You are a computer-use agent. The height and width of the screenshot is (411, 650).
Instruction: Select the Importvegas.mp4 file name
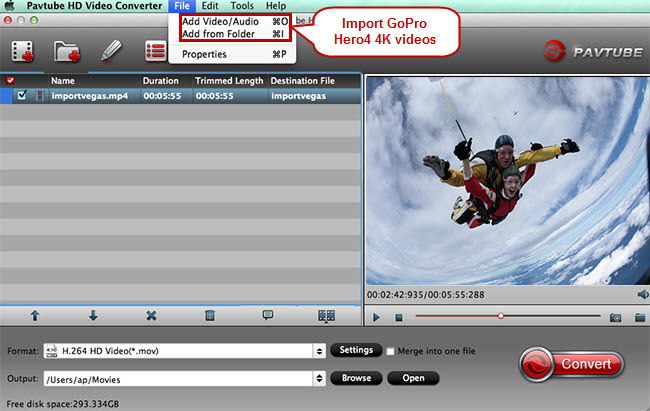[90, 96]
